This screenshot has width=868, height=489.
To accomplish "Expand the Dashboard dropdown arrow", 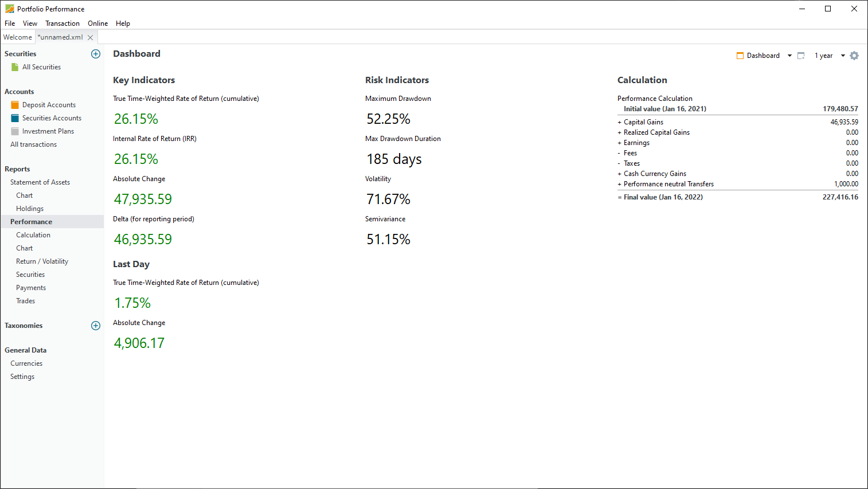I will point(789,56).
